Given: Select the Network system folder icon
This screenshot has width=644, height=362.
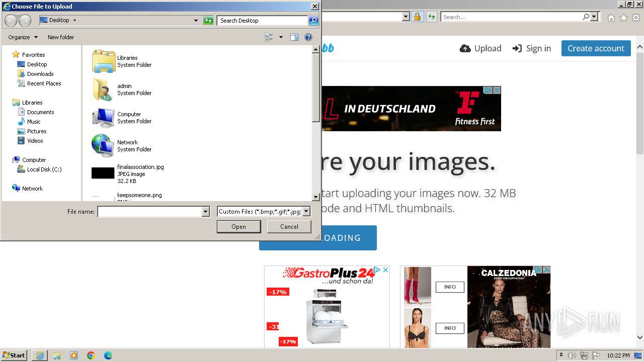Looking at the screenshot, I should pyautogui.click(x=104, y=146).
